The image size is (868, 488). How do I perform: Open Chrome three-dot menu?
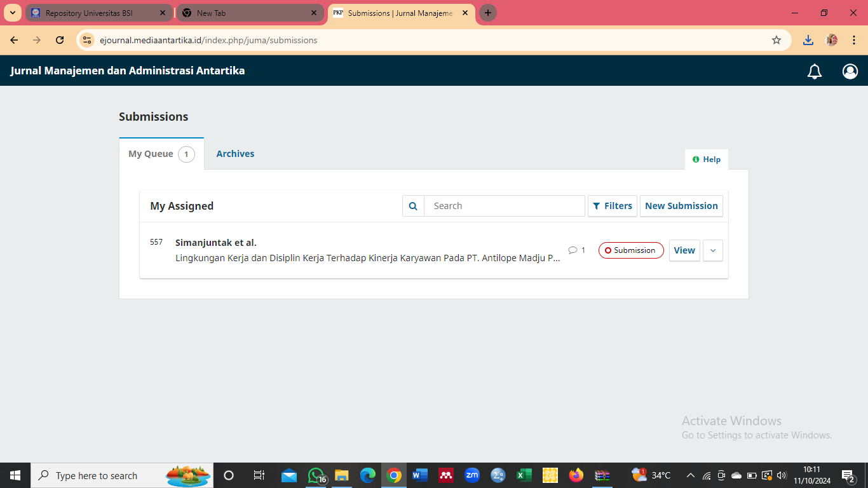[x=854, y=40]
